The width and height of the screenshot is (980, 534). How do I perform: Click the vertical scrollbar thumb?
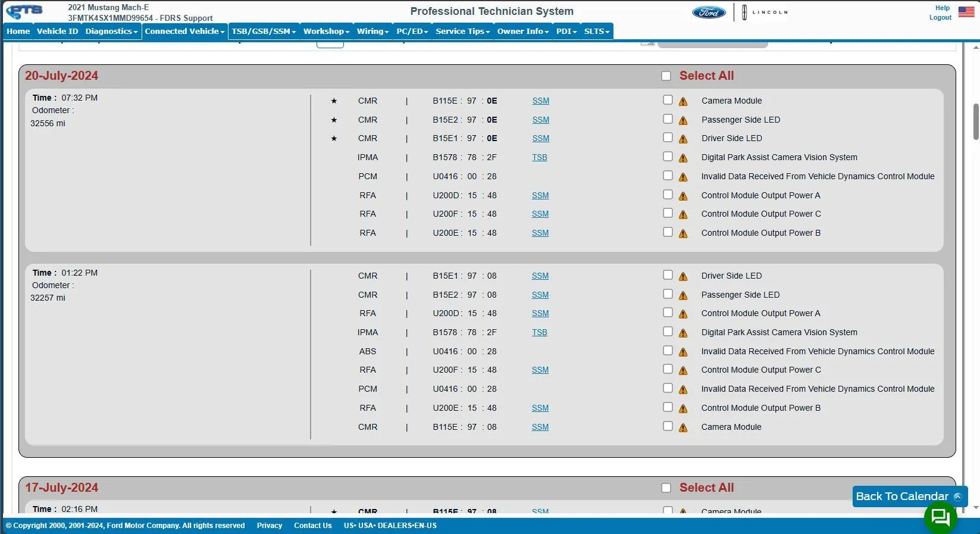click(976, 121)
